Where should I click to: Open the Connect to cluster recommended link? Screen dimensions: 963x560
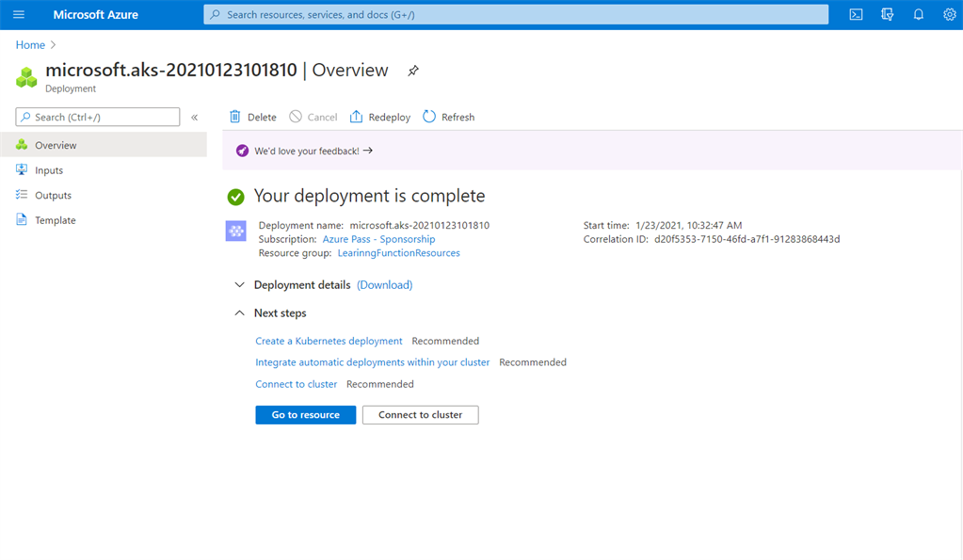pos(296,384)
